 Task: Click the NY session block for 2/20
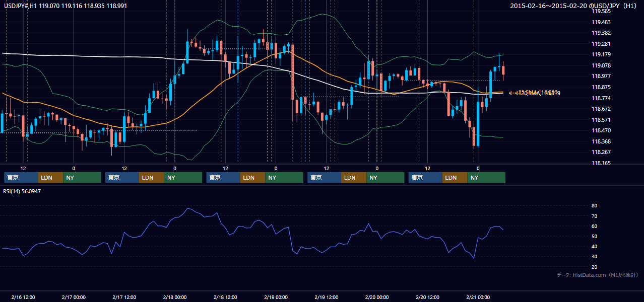point(486,178)
